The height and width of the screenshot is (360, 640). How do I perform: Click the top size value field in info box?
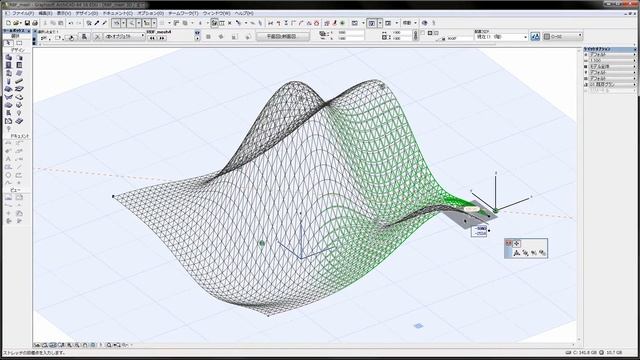401,32
